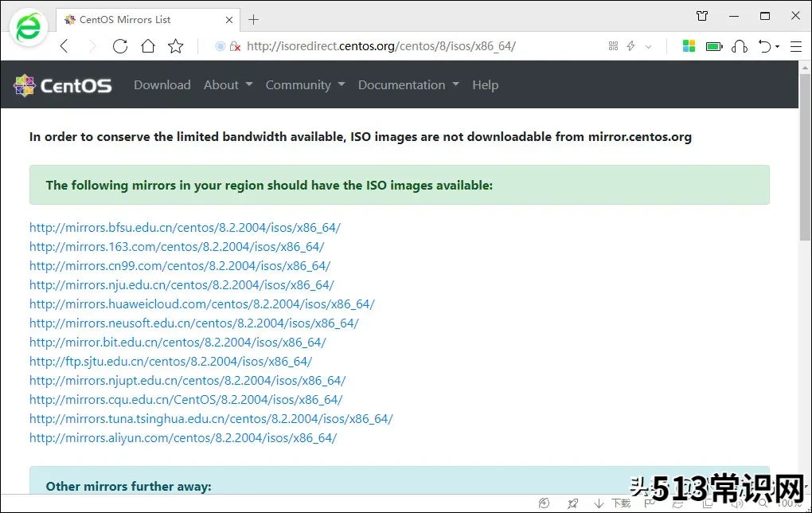812x513 pixels.
Task: Expand the arrow next to undo icon
Action: coord(777,47)
